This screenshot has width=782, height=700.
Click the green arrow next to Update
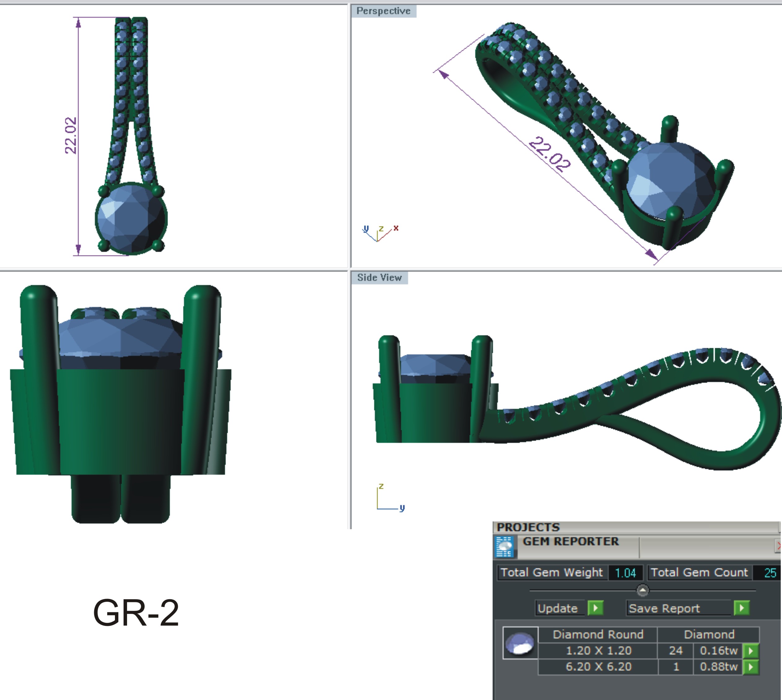(x=595, y=608)
